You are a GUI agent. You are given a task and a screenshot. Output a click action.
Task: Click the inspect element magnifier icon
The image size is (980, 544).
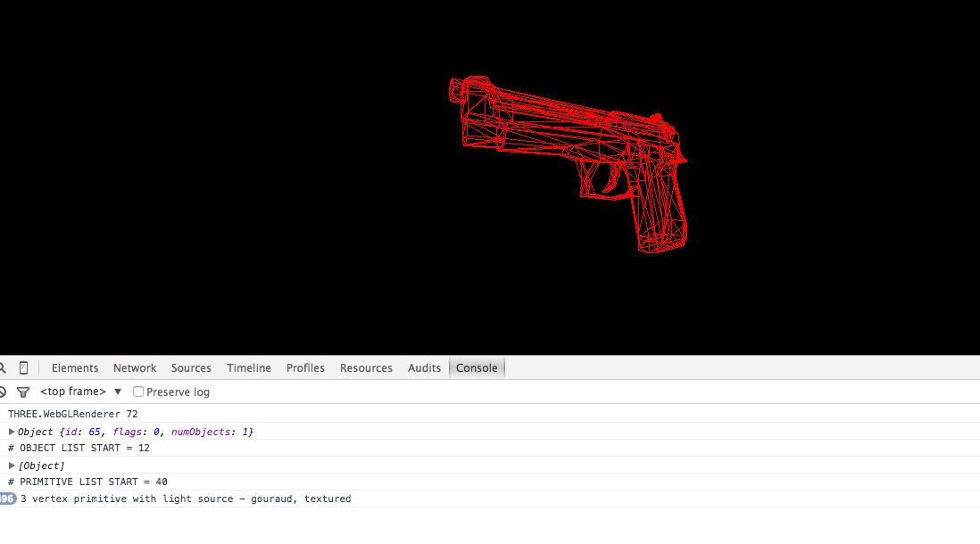click(3, 368)
